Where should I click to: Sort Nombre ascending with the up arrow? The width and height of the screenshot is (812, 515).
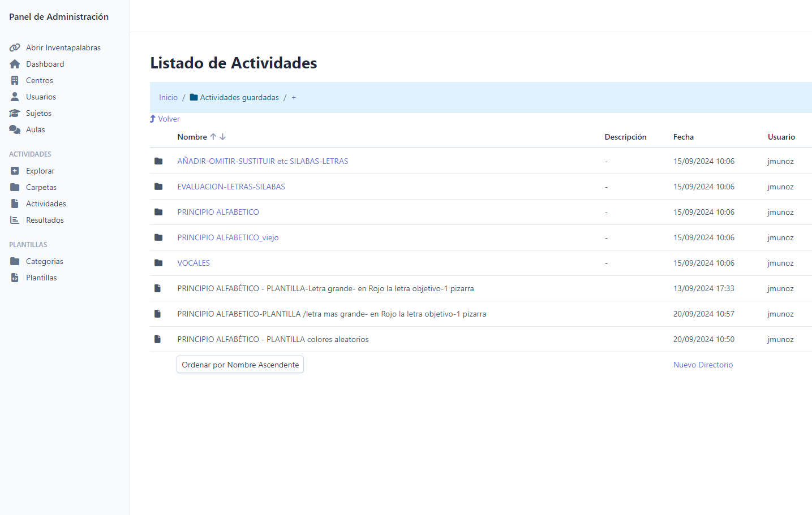213,137
